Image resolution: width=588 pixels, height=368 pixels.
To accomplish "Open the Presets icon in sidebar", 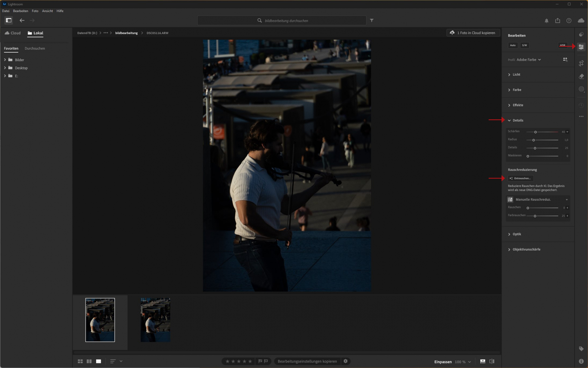I will [x=581, y=34].
